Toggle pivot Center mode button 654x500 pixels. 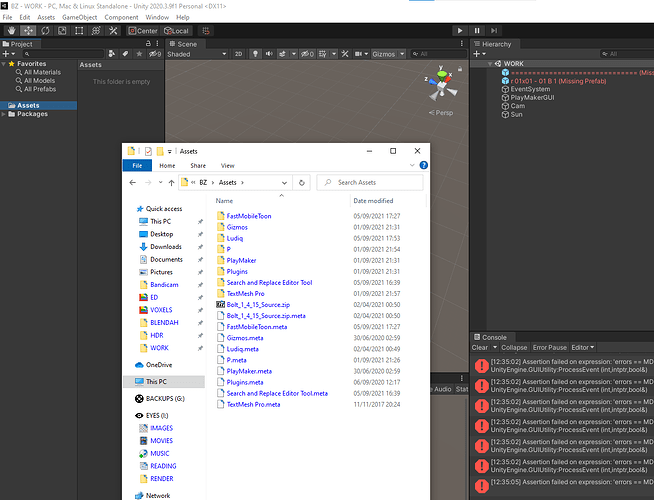[143, 30]
